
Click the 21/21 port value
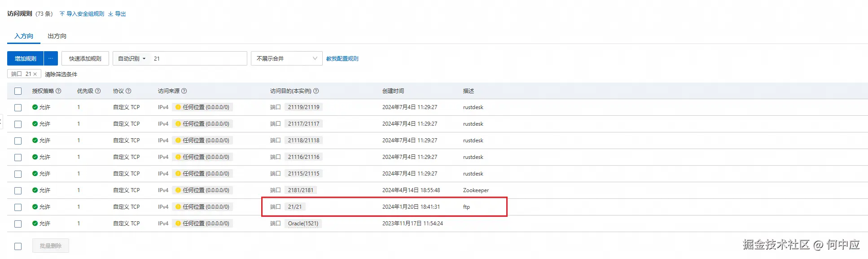point(295,207)
